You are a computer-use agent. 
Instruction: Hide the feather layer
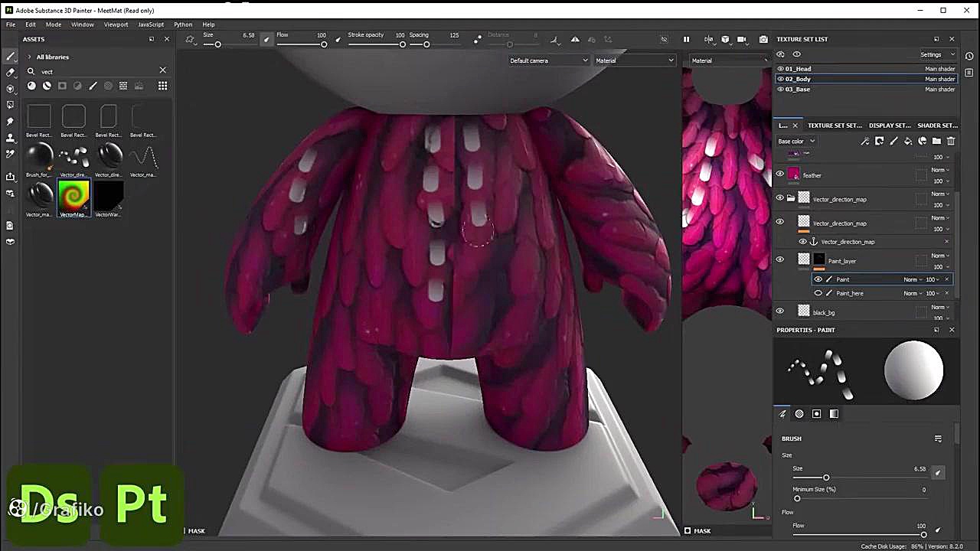point(779,174)
